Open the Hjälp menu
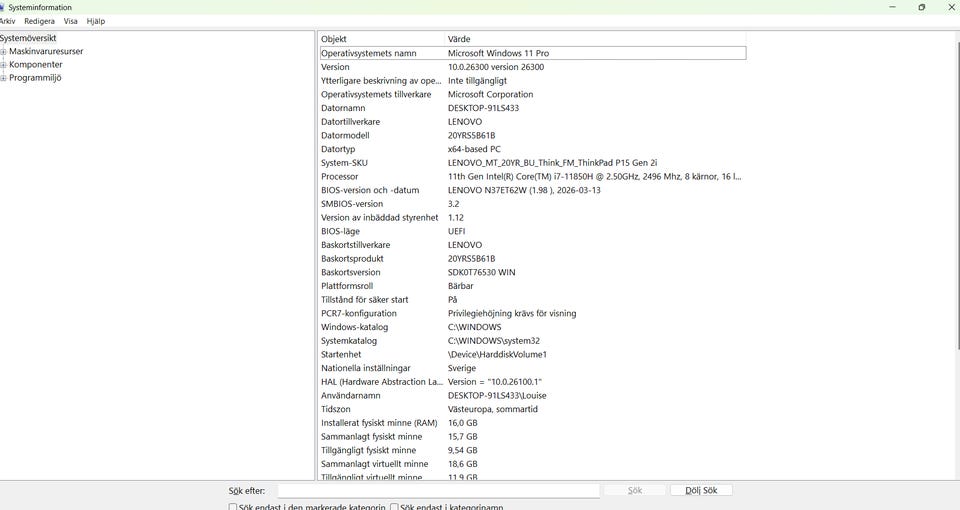This screenshot has height=510, width=960. click(x=96, y=21)
